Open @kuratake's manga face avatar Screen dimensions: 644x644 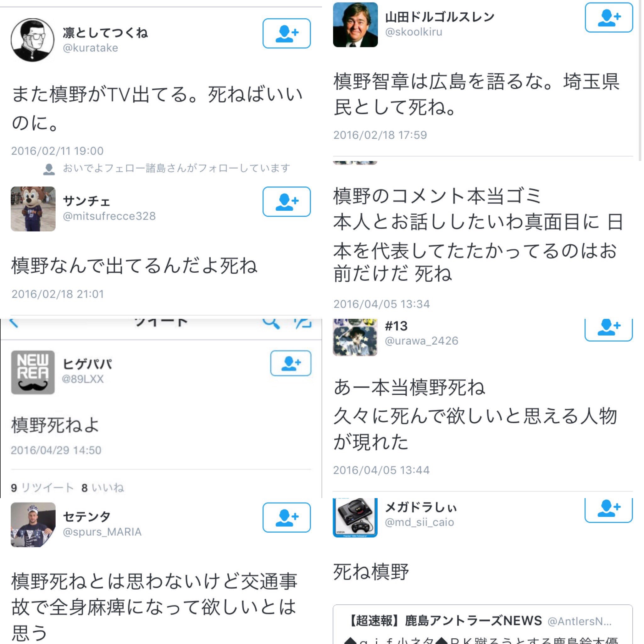tap(33, 40)
